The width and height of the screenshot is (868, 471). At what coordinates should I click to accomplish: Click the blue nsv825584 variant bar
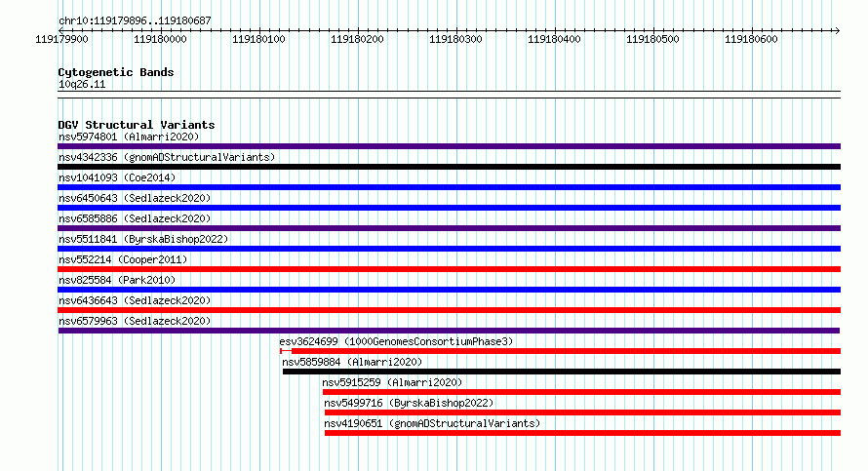tap(449, 290)
